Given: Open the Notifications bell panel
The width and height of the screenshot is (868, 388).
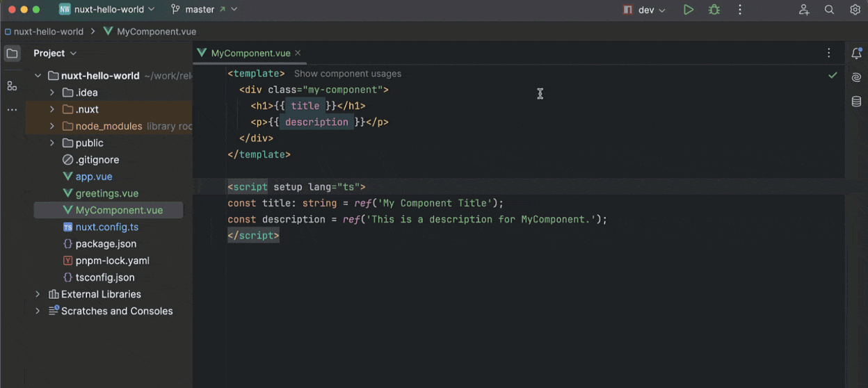Looking at the screenshot, I should click(x=856, y=54).
